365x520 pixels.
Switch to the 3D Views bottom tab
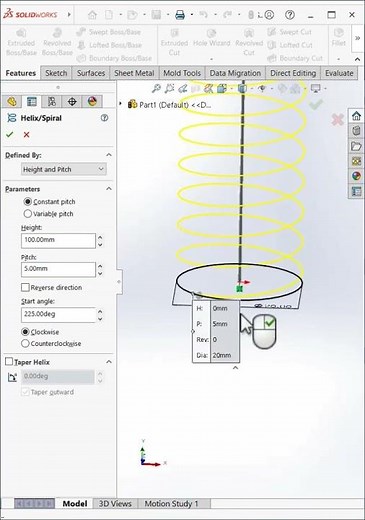pos(115,503)
